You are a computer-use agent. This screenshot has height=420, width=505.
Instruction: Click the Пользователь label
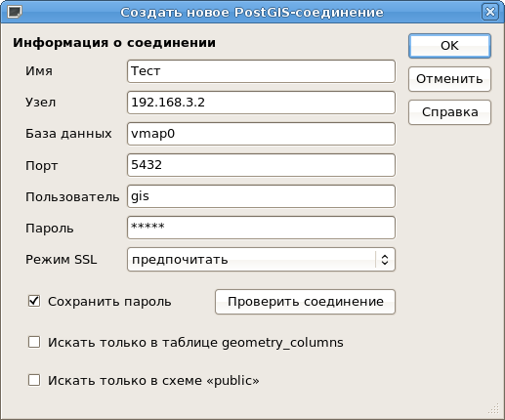(72, 197)
